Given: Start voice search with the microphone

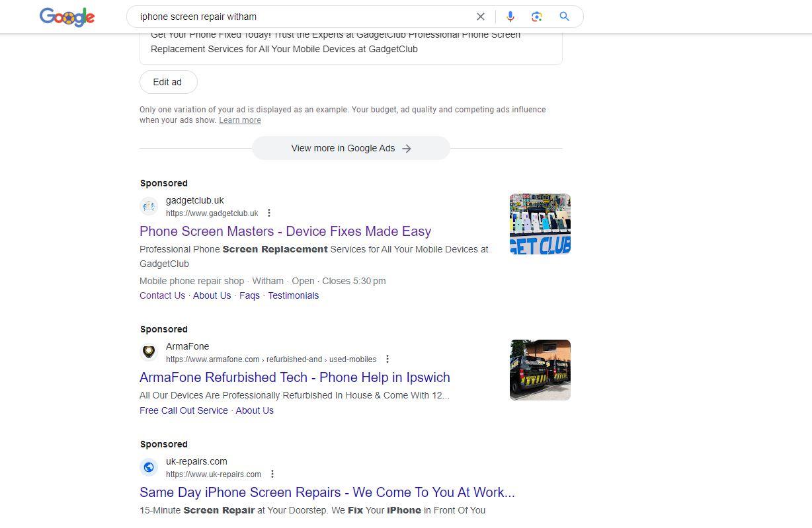Looking at the screenshot, I should click(510, 17).
